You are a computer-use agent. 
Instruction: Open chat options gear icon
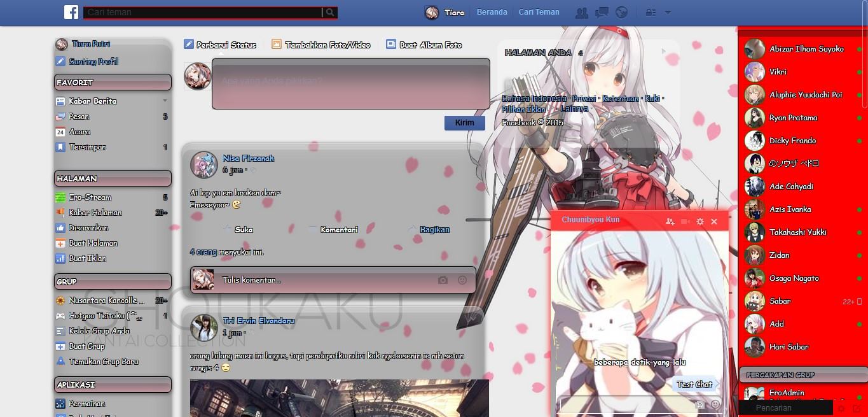[x=700, y=221]
